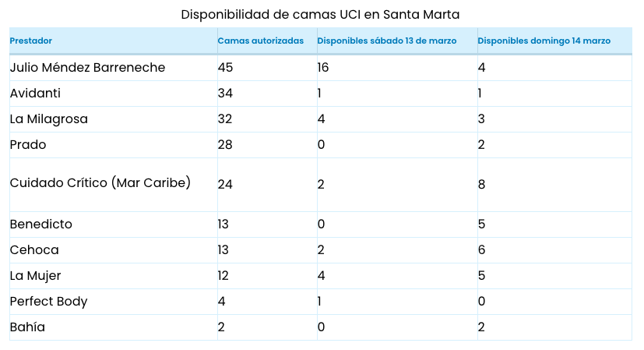Click Saturday availability value 16

click(323, 68)
